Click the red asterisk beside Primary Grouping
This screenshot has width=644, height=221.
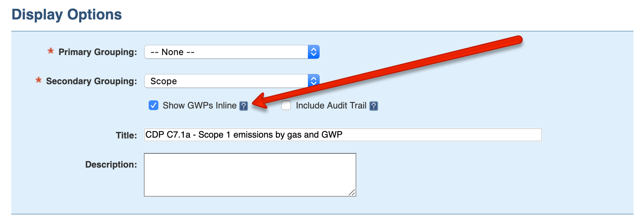51,51
